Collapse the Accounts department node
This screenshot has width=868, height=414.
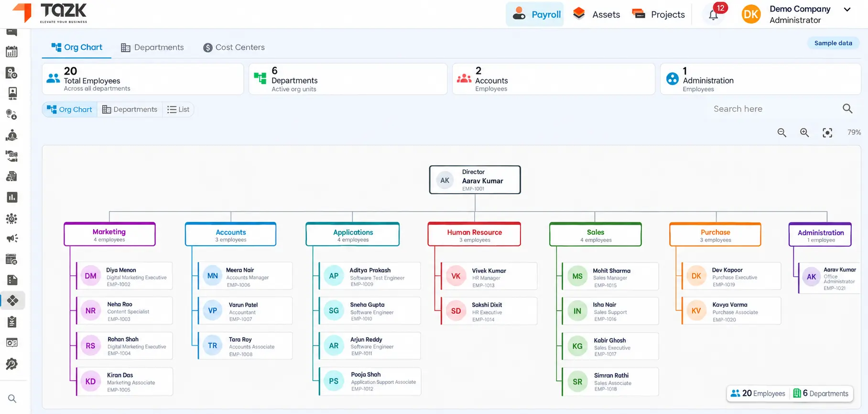point(231,235)
